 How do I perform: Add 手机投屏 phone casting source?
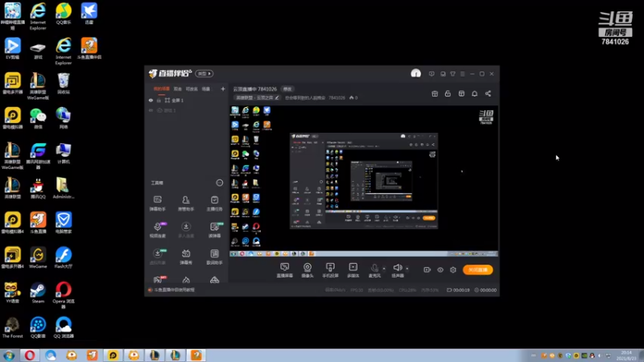330,270
